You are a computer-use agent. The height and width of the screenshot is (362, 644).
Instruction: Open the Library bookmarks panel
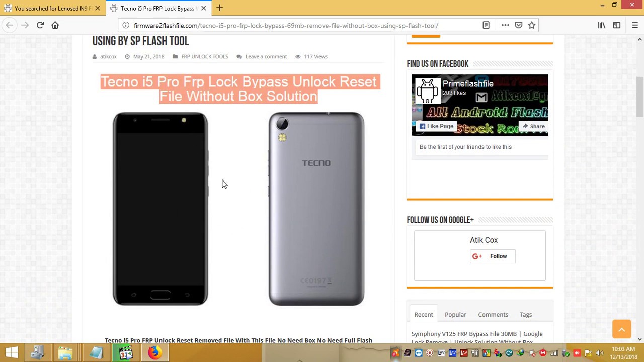click(x=602, y=25)
